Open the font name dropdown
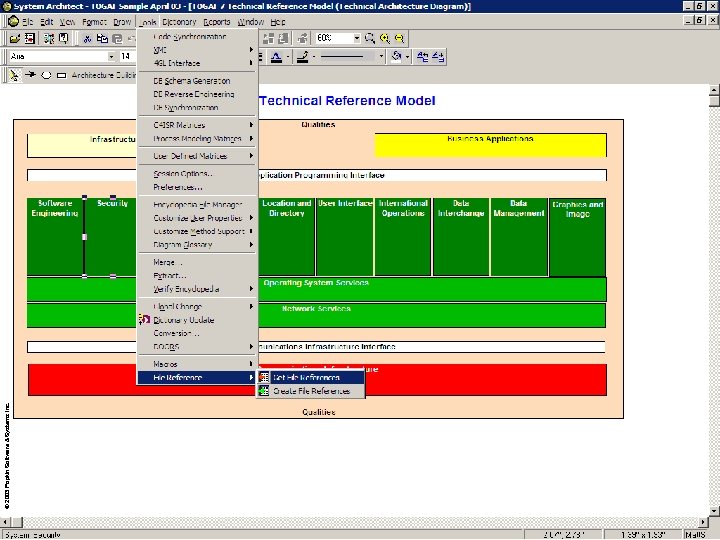Image resolution: width=720 pixels, height=540 pixels. coord(111,56)
